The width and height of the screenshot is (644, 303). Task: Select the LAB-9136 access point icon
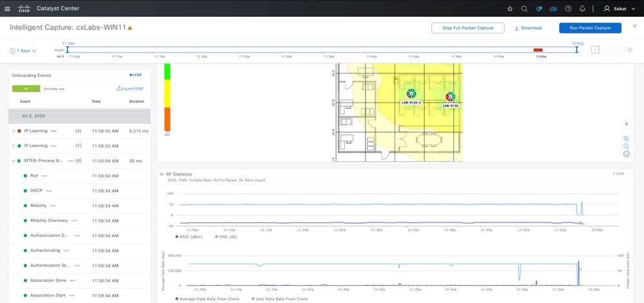coord(450,97)
